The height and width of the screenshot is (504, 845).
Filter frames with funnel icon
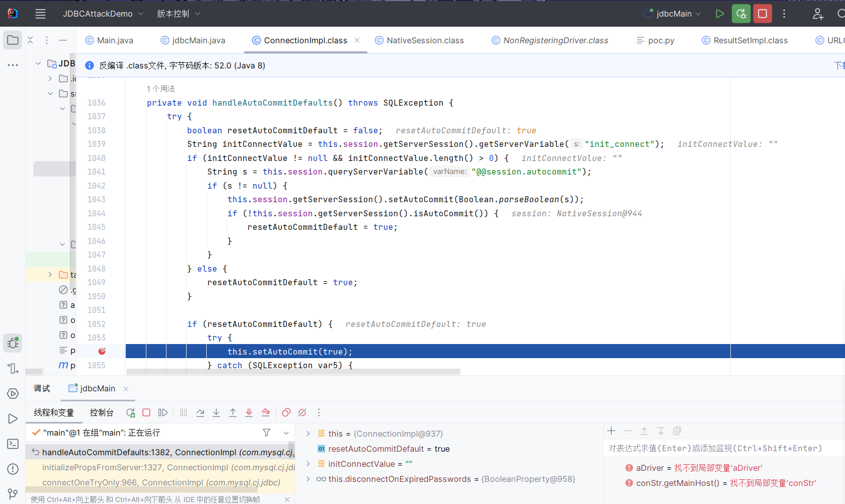point(267,433)
